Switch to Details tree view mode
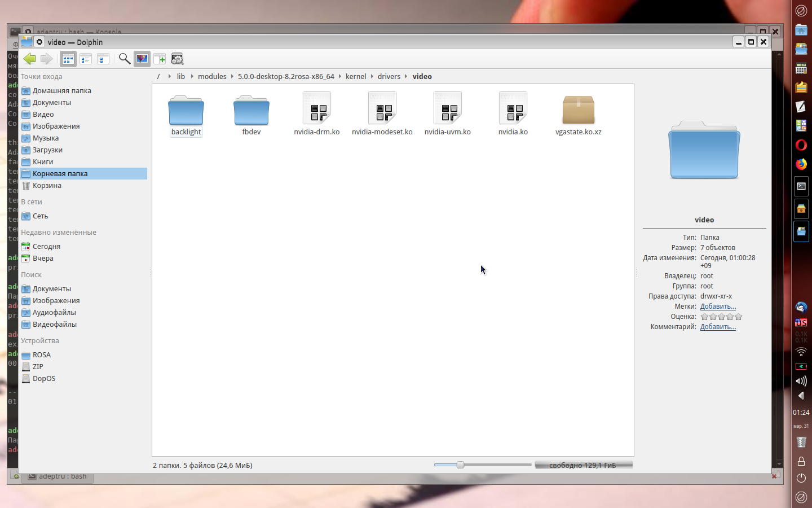Viewport: 812px width, 508px height. click(x=103, y=59)
